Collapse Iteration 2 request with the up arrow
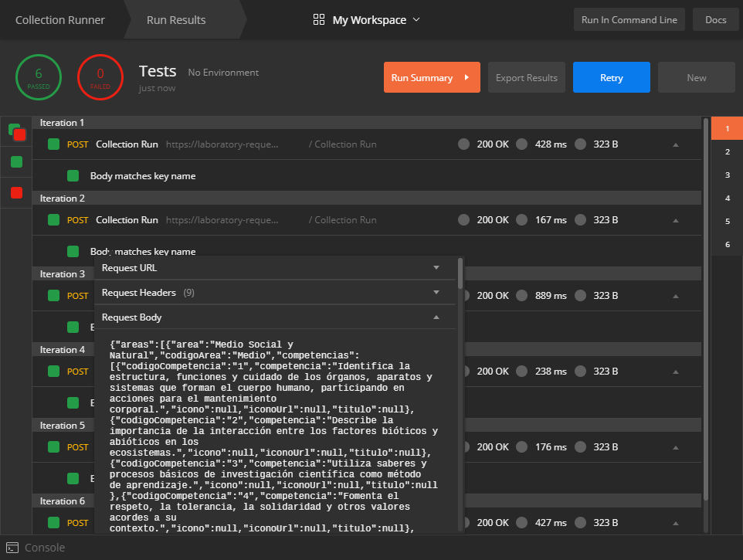Screen dimensions: 743x560 [676, 220]
